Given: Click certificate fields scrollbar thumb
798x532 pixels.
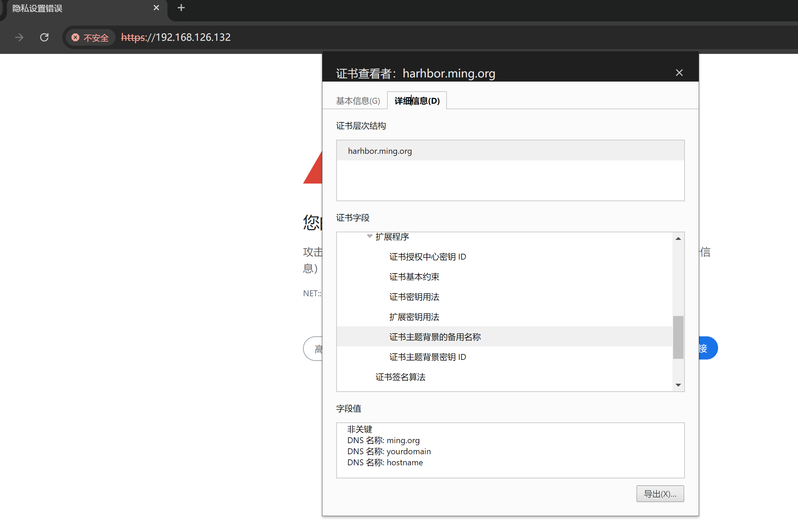Looking at the screenshot, I should (x=678, y=337).
